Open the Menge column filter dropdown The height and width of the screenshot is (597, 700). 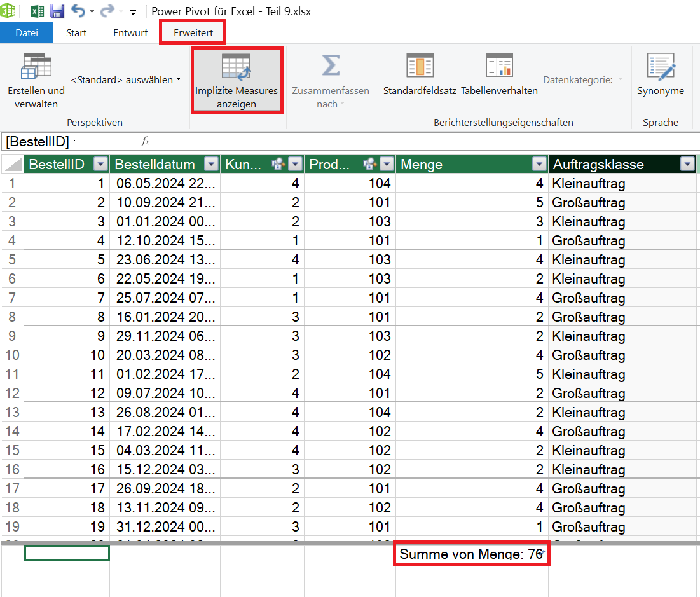click(539, 164)
